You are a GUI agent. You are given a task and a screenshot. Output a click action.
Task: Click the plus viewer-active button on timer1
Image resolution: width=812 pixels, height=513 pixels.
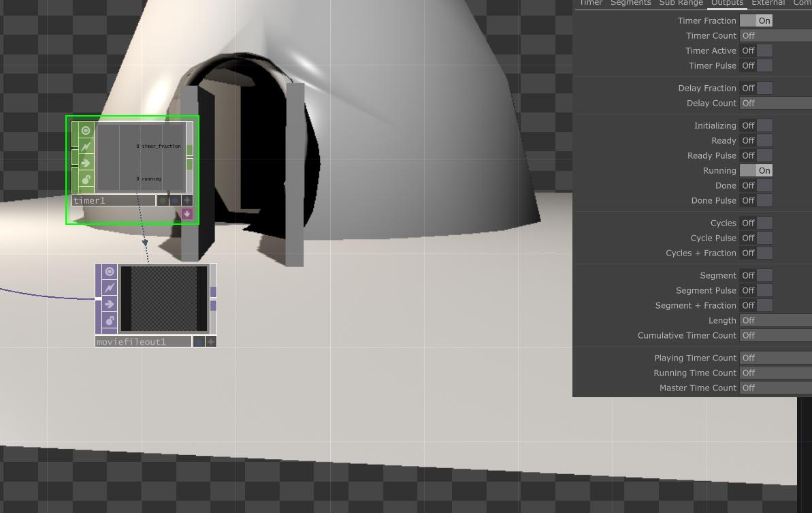pos(187,200)
